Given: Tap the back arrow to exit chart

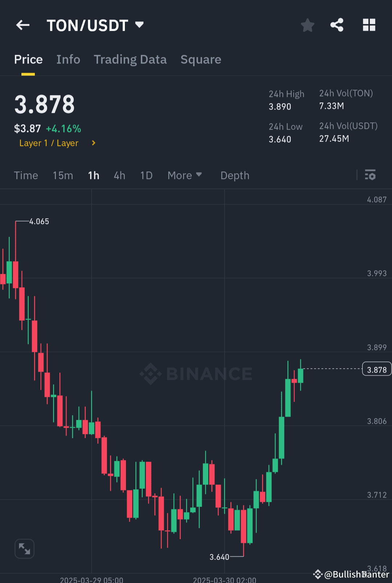Looking at the screenshot, I should point(23,25).
